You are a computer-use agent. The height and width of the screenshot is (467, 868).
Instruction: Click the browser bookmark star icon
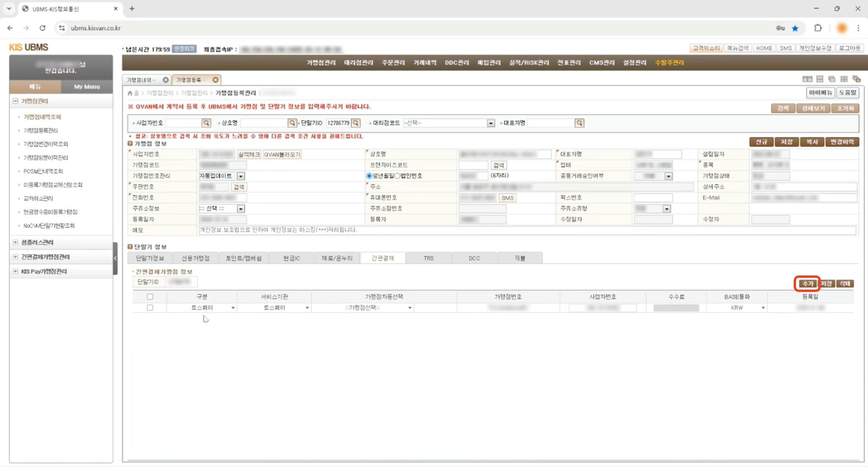coord(795,28)
